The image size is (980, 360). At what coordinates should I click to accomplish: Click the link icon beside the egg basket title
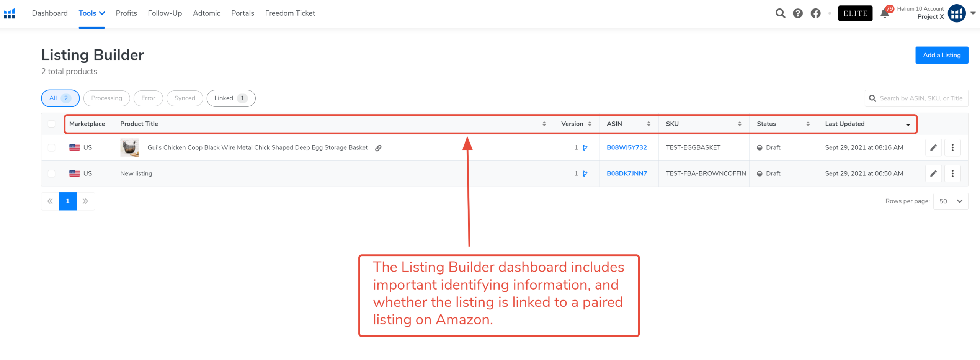378,147
